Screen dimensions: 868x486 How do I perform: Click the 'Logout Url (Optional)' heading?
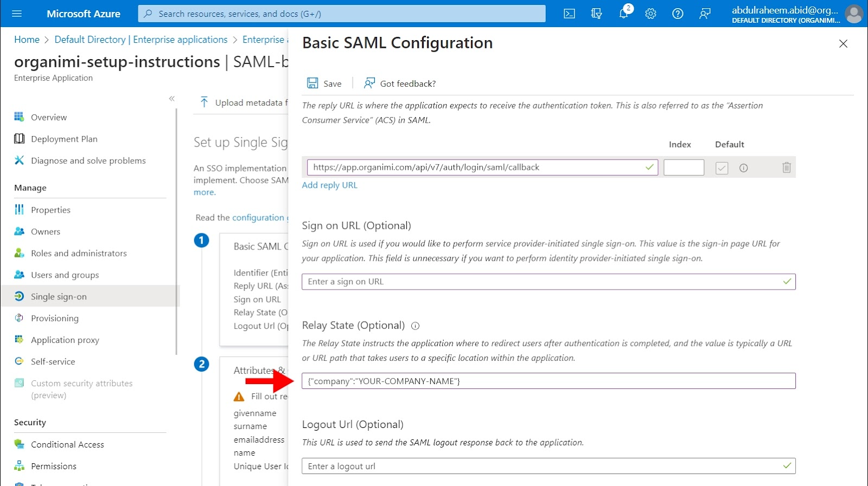tap(353, 425)
